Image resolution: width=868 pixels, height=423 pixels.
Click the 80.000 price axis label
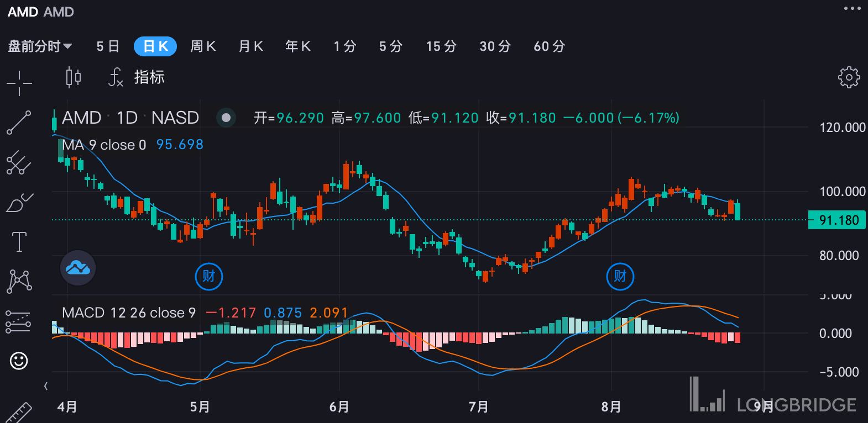(839, 256)
